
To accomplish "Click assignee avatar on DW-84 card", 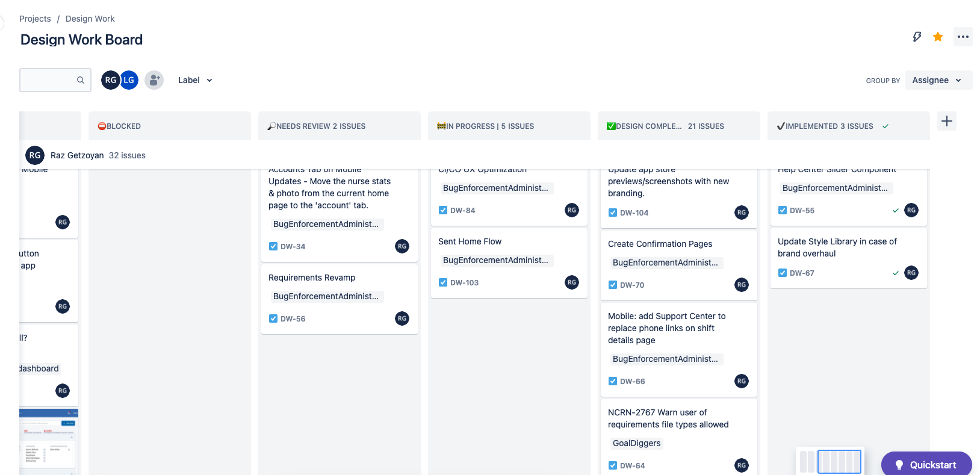I will 572,210.
